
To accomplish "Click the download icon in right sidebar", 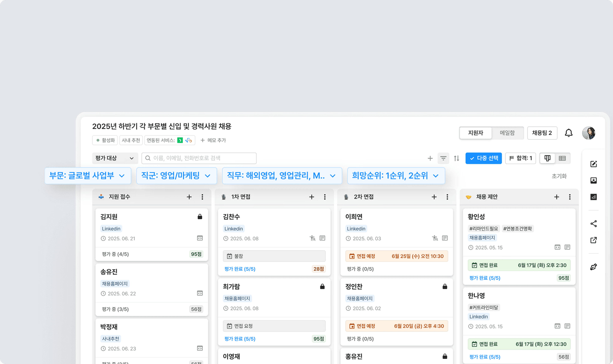I will click(593, 180).
